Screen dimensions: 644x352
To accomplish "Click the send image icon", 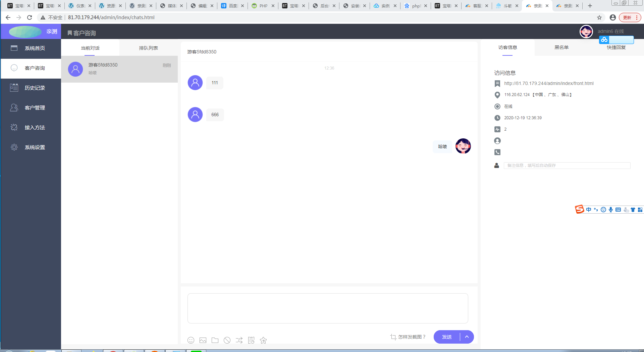I will pos(203,340).
